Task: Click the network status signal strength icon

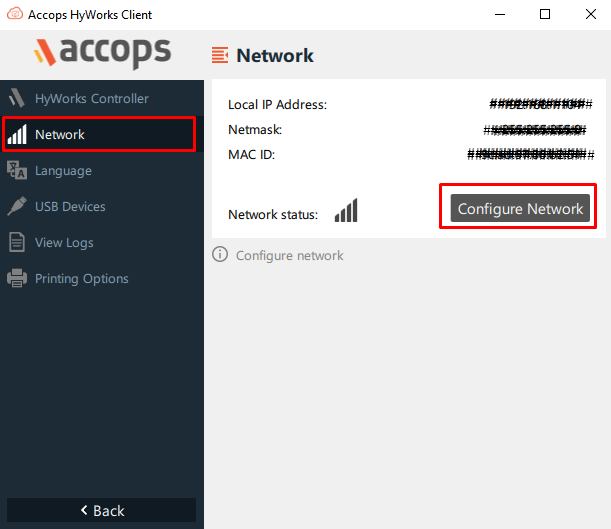Action: pyautogui.click(x=346, y=211)
